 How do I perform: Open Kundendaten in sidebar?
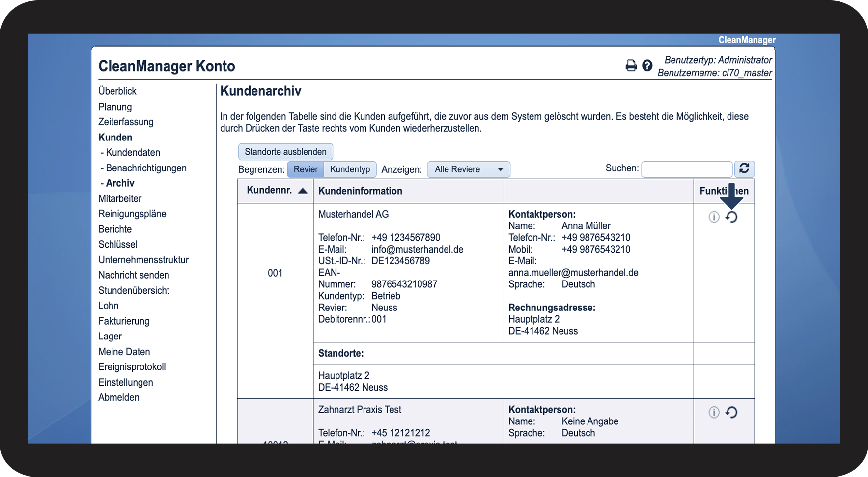click(133, 153)
